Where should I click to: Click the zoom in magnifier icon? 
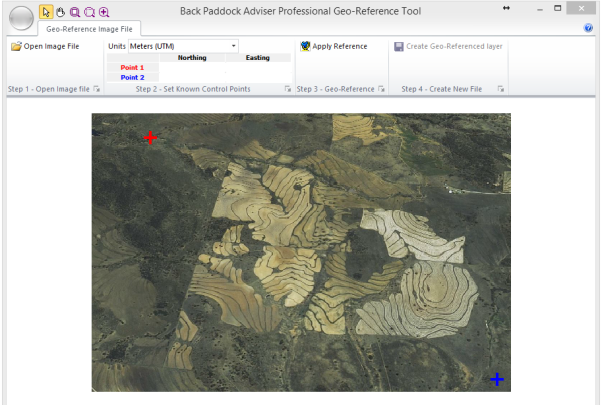[x=104, y=12]
